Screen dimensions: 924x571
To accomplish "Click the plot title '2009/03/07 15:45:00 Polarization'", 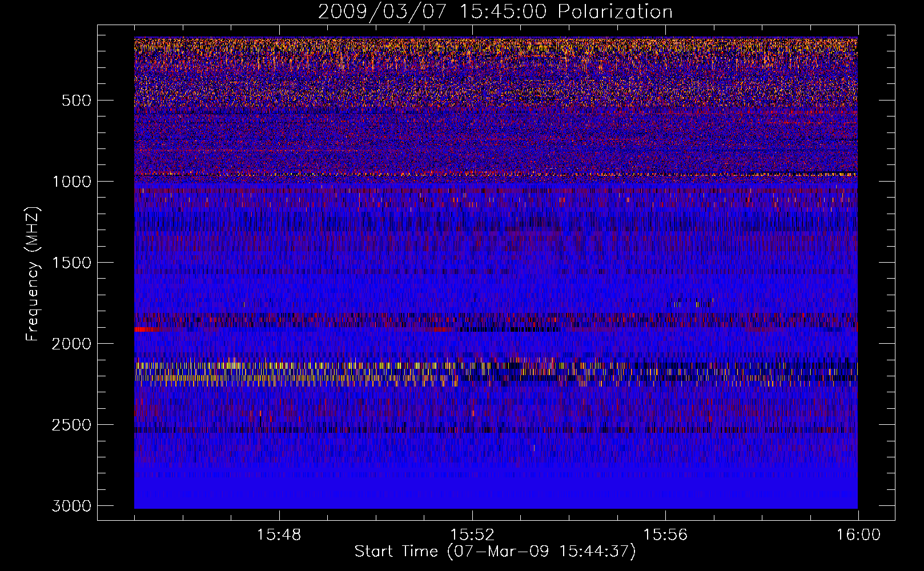I will 495,11.
